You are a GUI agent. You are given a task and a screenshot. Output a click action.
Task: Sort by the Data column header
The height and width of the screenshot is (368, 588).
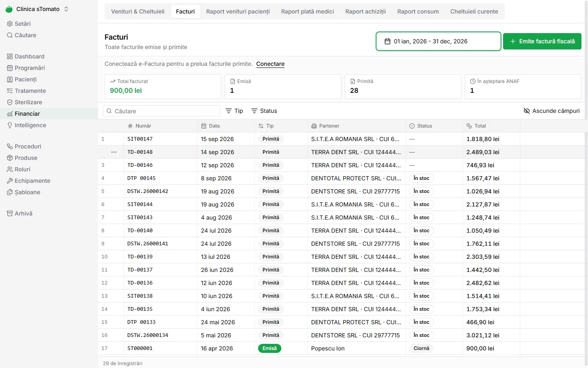click(226, 126)
